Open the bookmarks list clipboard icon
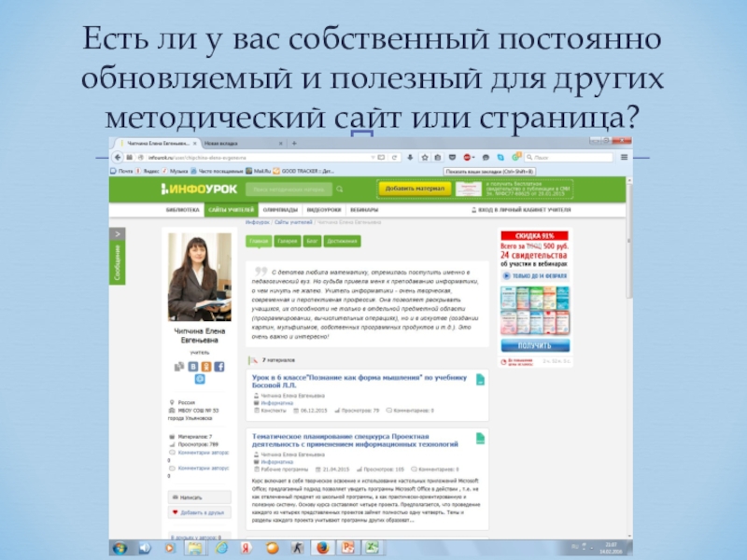This screenshot has height=560, width=747. pyautogui.click(x=438, y=157)
